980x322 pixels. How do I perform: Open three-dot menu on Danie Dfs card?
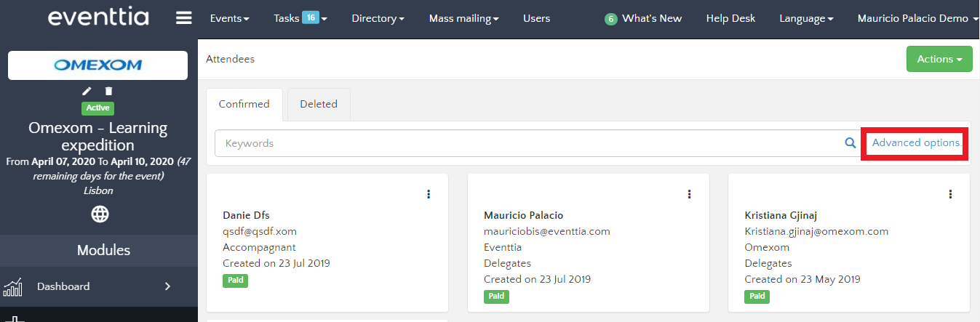pyautogui.click(x=429, y=194)
